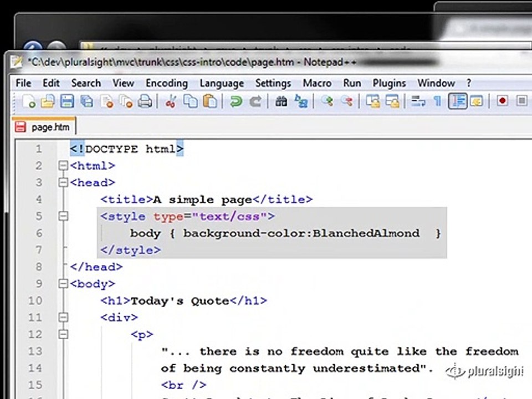The image size is (532, 399).
Task: Click the title tag text 'A simple page'
Action: [202, 199]
